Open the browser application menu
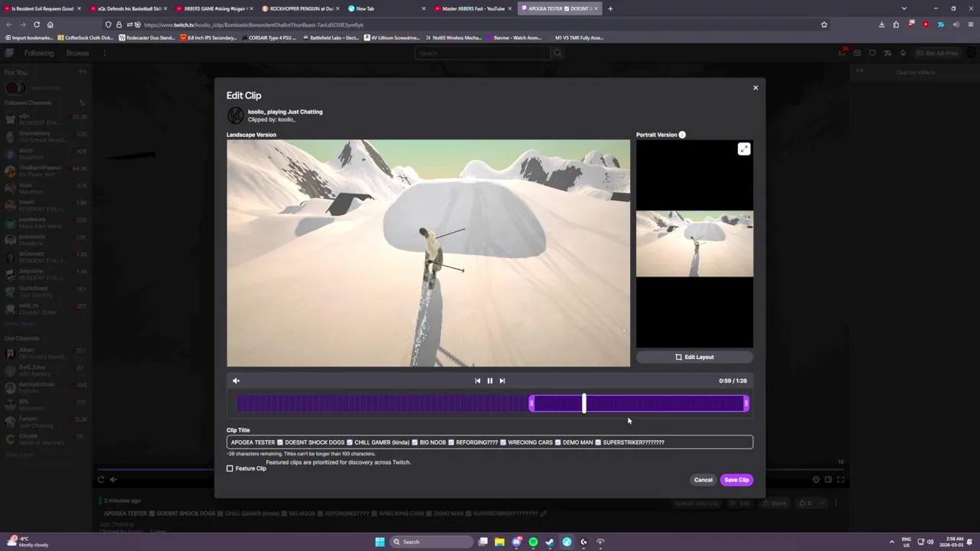Viewport: 980px width, 551px height. [969, 24]
